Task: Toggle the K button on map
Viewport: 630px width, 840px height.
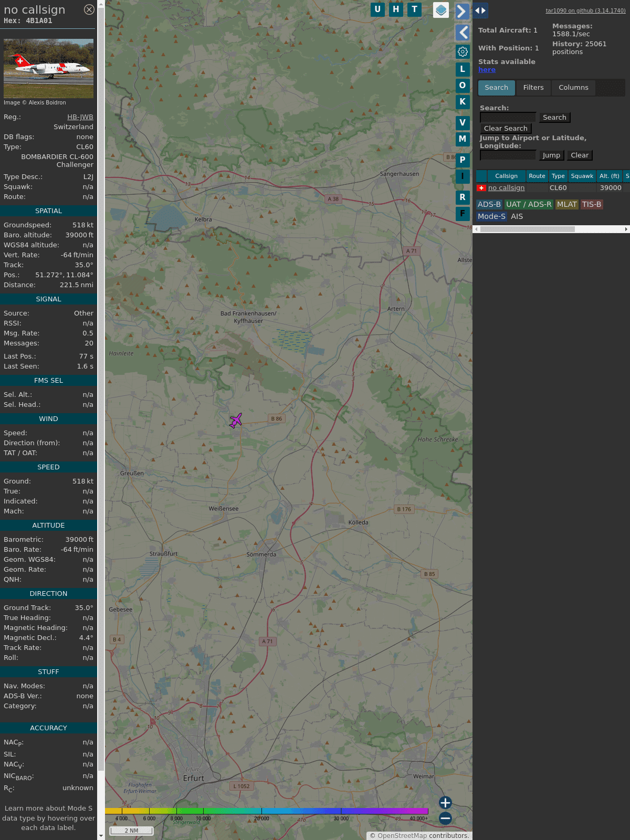Action: coord(463,101)
